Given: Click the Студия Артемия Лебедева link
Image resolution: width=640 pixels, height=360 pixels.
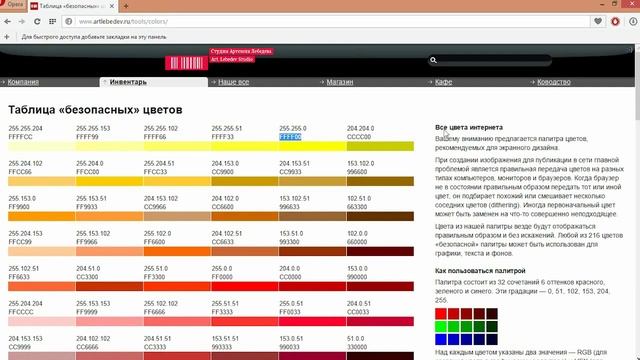Looking at the screenshot, I should pyautogui.click(x=241, y=51).
